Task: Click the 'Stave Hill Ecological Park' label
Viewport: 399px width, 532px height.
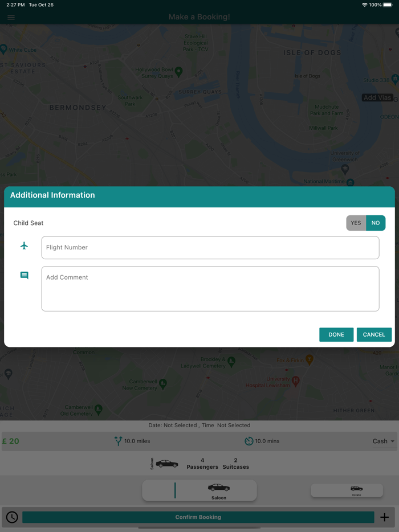Action: [196, 43]
